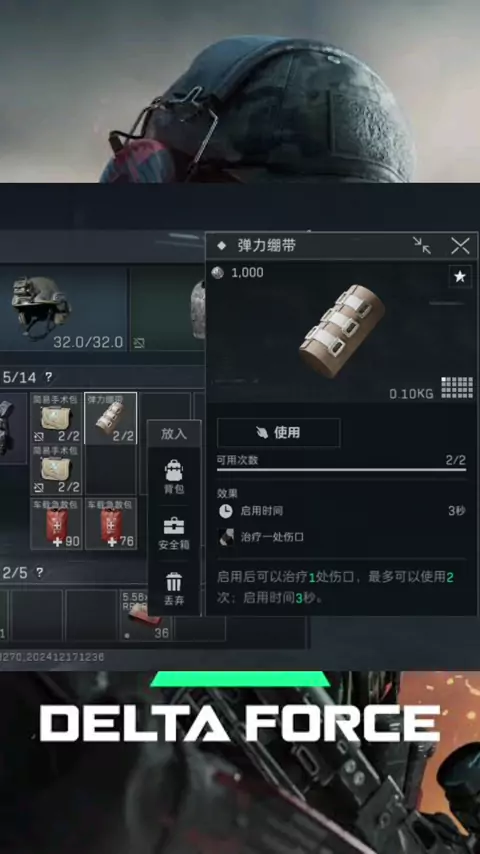The width and height of the screenshot is (480, 854).
Task: Toggle the favorite star on 弹力绷带
Action: [460, 277]
